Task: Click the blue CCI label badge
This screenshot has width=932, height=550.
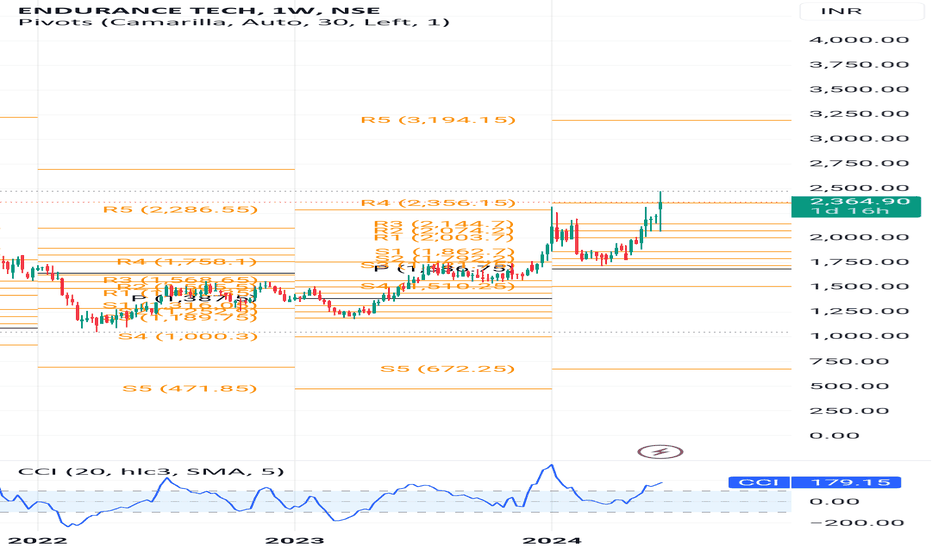Action: click(x=759, y=482)
